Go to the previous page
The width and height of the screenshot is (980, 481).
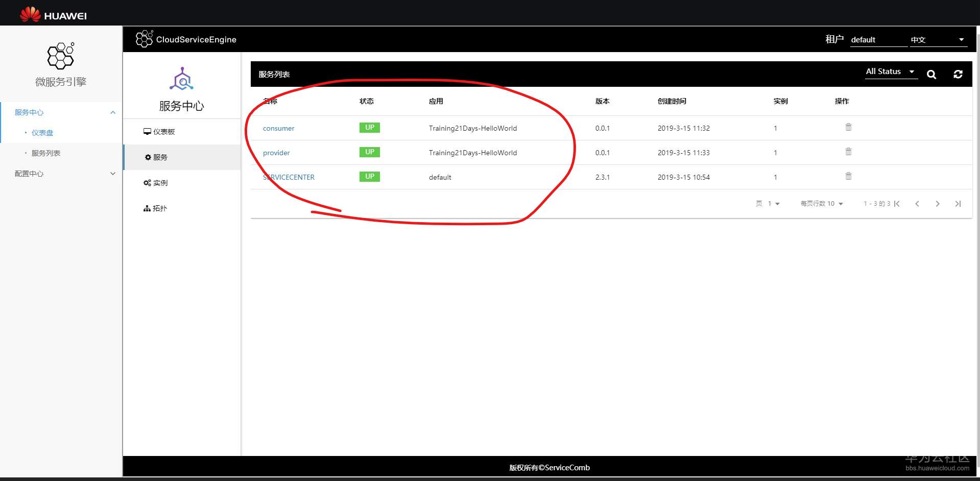917,204
